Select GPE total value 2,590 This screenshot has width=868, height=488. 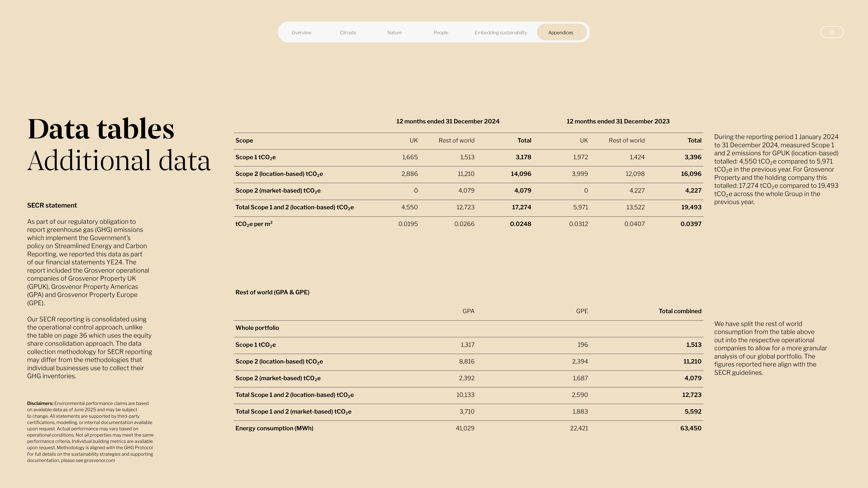580,395
